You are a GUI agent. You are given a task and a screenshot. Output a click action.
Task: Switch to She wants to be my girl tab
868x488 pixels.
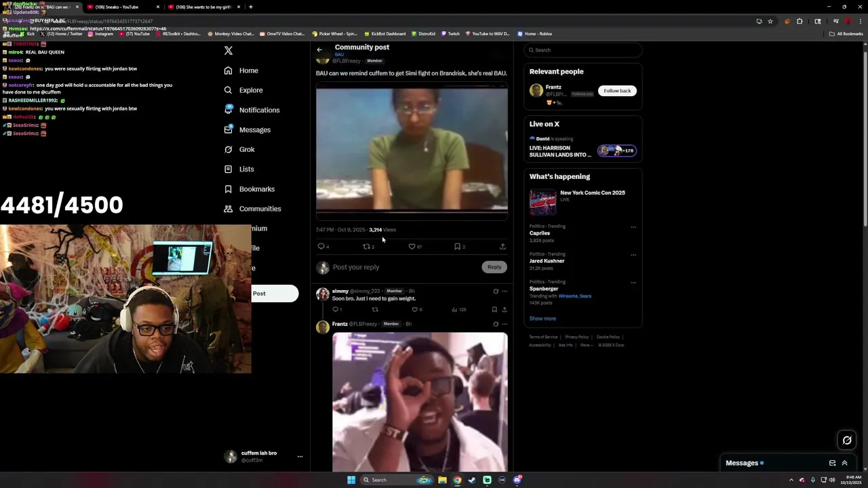pyautogui.click(x=202, y=7)
